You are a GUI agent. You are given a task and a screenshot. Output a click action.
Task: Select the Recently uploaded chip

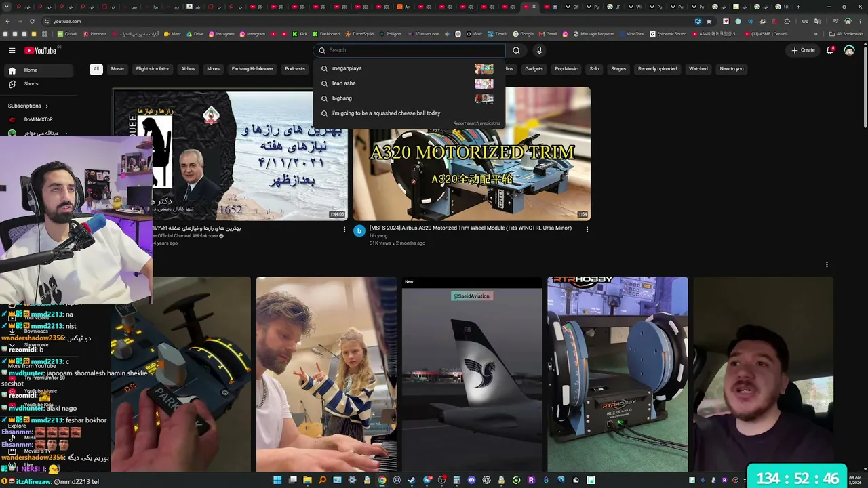click(657, 68)
